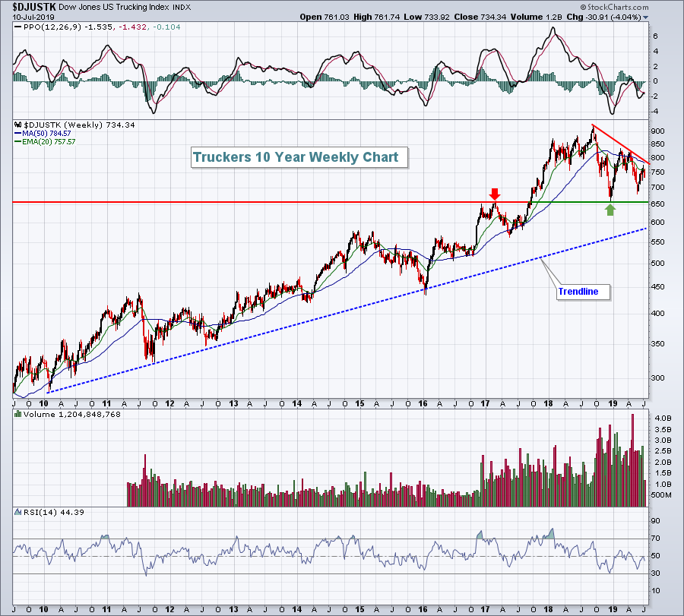Screen dimensions: 684x616
Task: Click the blue line marker before MA(50)
Action: (x=18, y=134)
